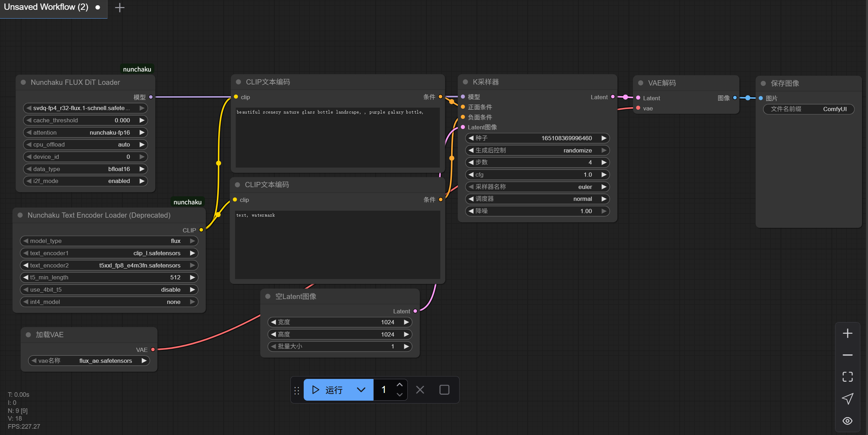Click the fit view frame icon
This screenshot has width=868, height=435.
click(x=847, y=377)
